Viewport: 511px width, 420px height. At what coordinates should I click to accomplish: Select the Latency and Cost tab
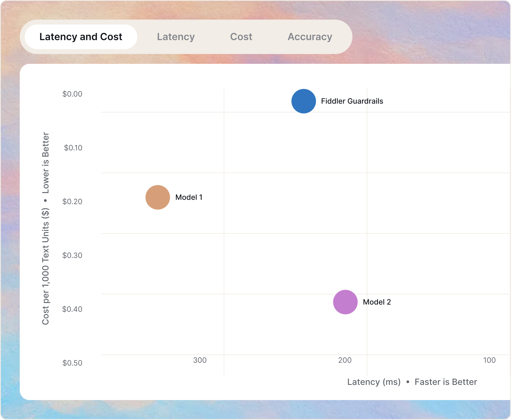[x=81, y=37]
